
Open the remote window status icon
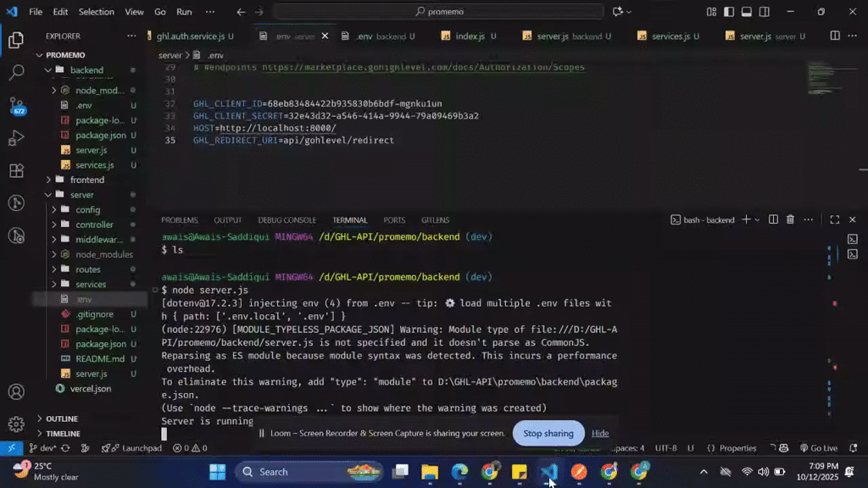11,447
